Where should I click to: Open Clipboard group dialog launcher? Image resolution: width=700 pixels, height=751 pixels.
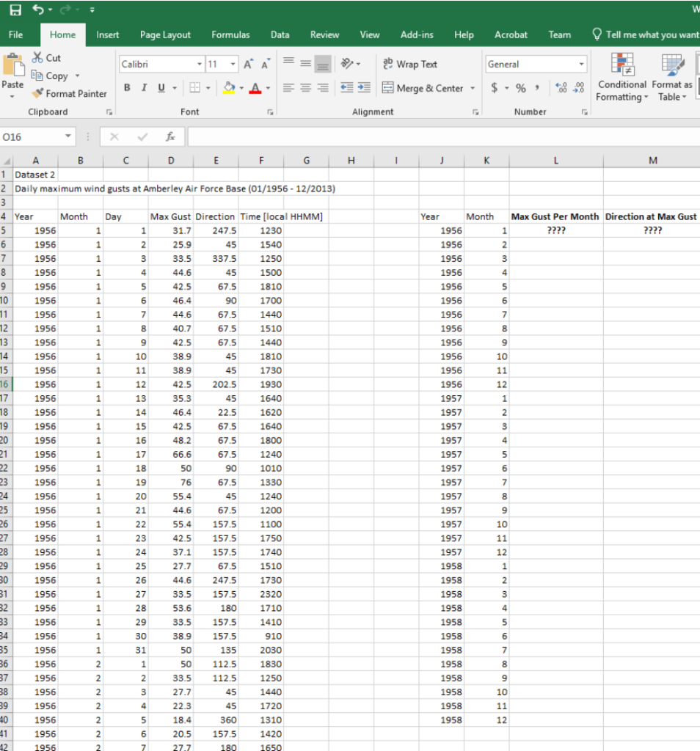point(109,112)
